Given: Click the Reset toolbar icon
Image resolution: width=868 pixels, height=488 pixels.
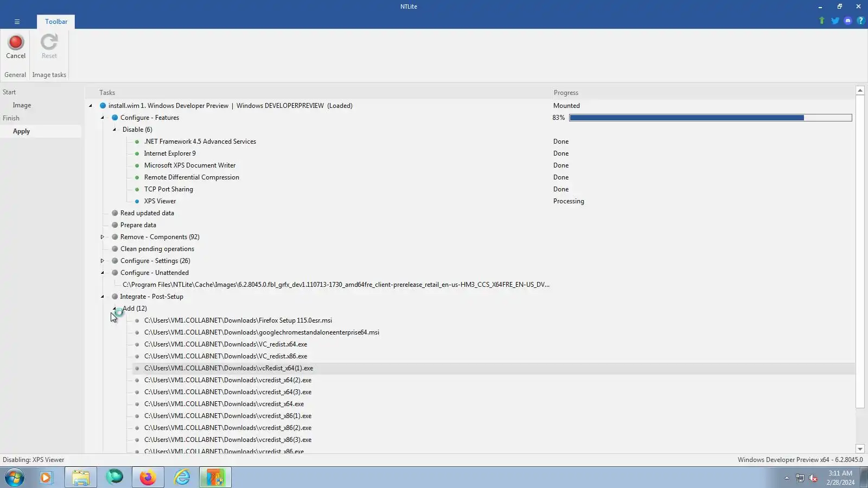Looking at the screenshot, I should pos(49,47).
